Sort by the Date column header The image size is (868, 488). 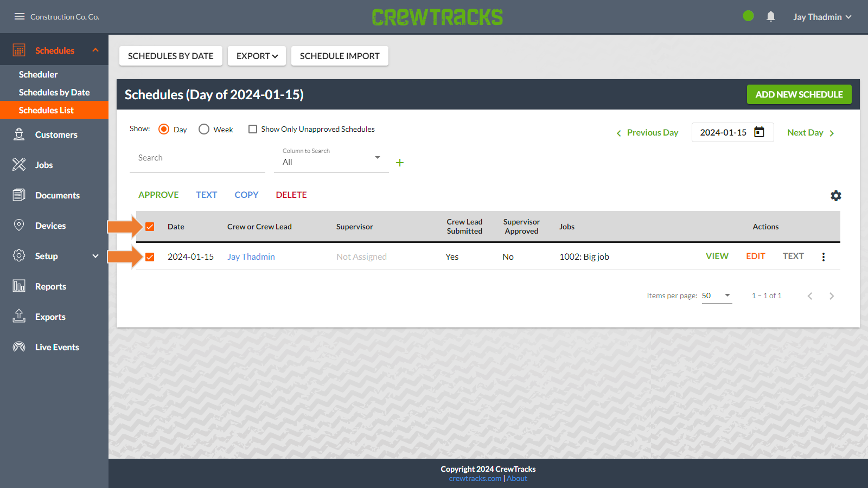[x=176, y=227]
